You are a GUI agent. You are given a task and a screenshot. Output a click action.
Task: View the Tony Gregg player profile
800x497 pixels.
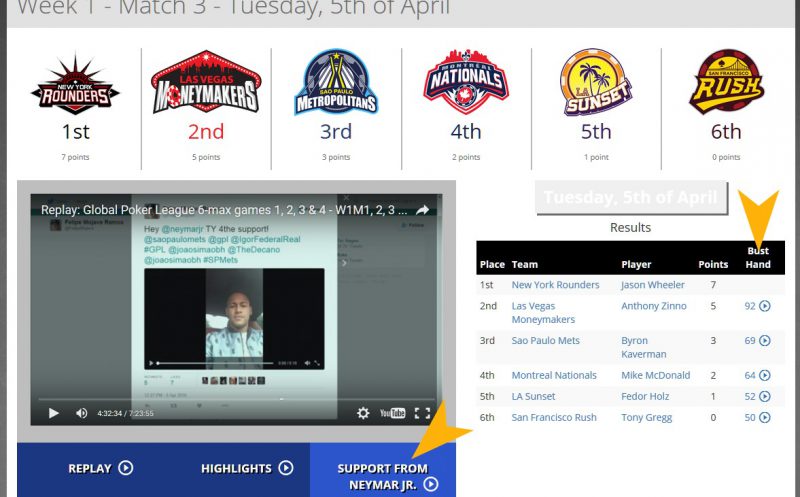[646, 417]
